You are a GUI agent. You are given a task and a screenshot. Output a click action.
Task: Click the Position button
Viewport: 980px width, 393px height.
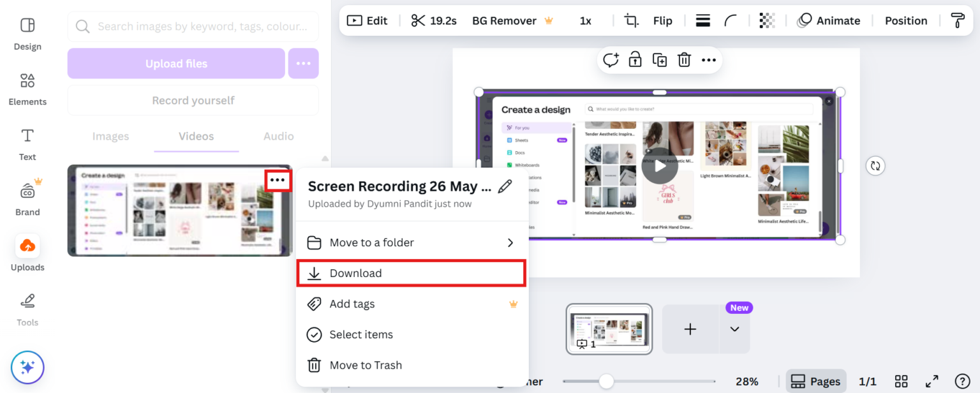pos(905,20)
